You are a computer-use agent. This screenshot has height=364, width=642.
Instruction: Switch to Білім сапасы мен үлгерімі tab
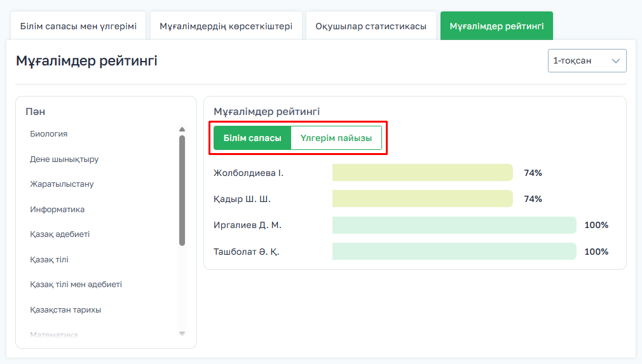point(78,26)
